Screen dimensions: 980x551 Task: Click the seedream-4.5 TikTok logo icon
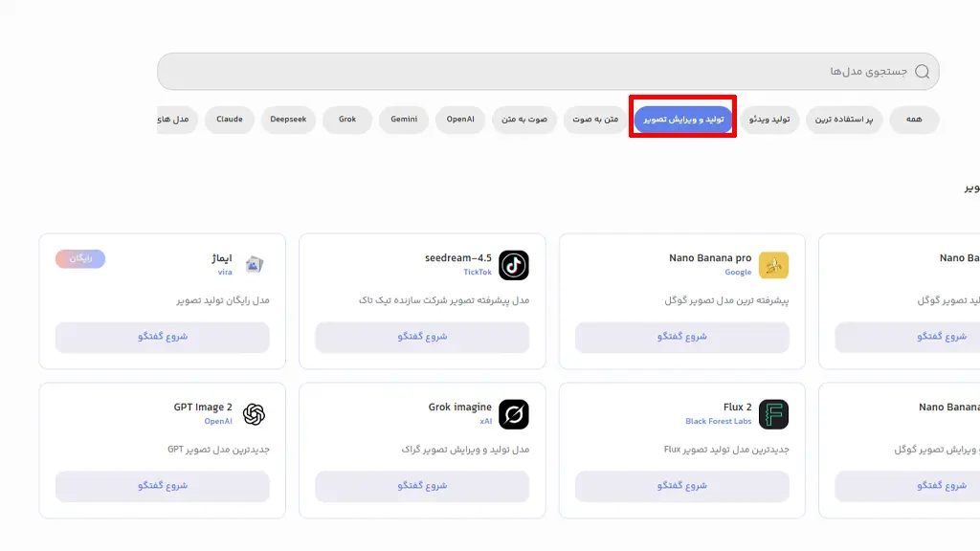click(514, 265)
